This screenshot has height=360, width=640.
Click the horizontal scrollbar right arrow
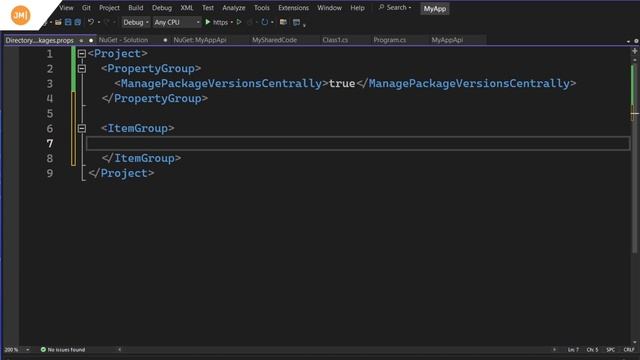tap(554, 349)
